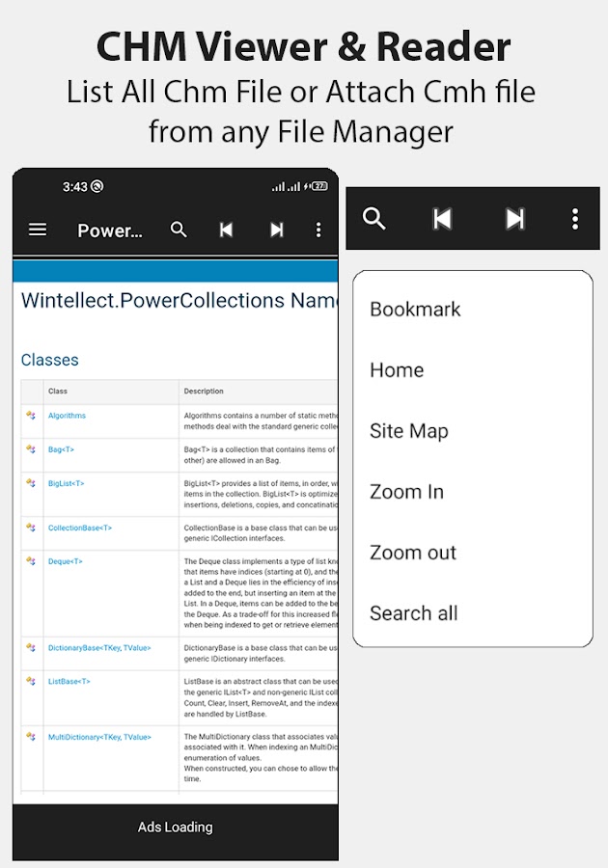The image size is (608, 868).
Task: Open the Algorithms class link
Action: (x=67, y=416)
